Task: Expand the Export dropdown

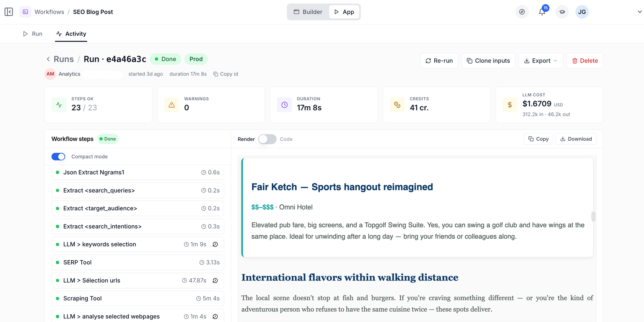Action: coord(541,61)
